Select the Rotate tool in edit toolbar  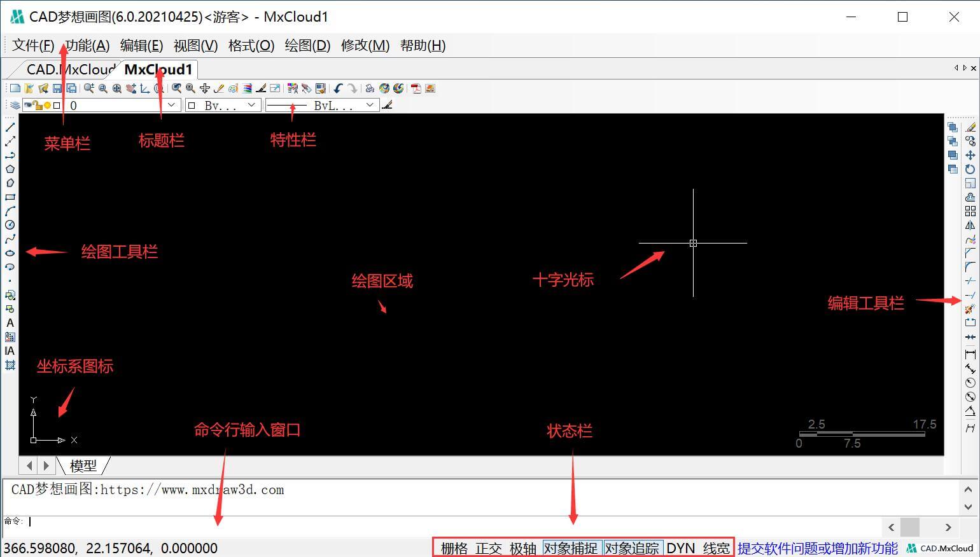click(x=970, y=169)
